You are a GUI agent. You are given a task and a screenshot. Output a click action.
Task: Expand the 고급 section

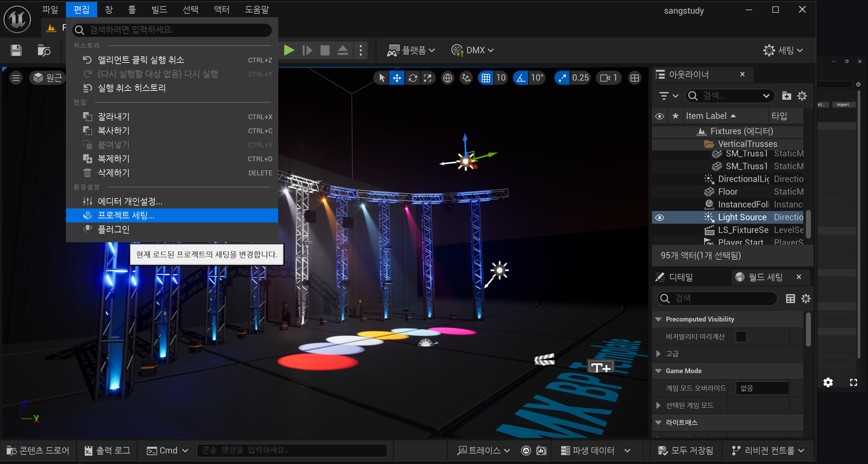pos(658,354)
